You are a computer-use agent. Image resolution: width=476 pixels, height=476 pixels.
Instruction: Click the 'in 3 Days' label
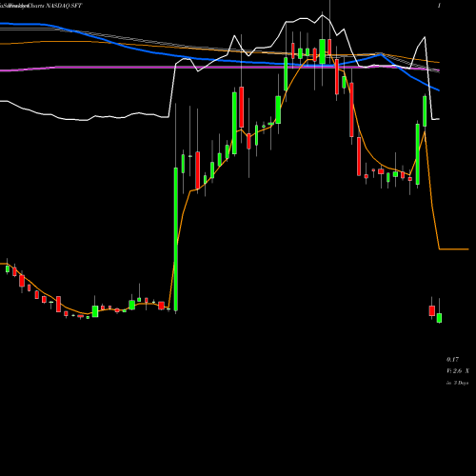(x=457, y=383)
